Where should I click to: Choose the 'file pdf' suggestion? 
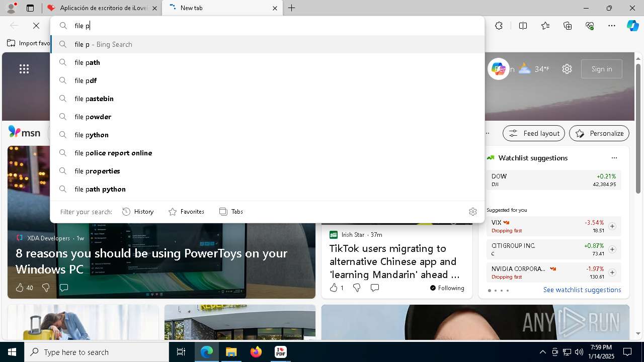coord(268,80)
